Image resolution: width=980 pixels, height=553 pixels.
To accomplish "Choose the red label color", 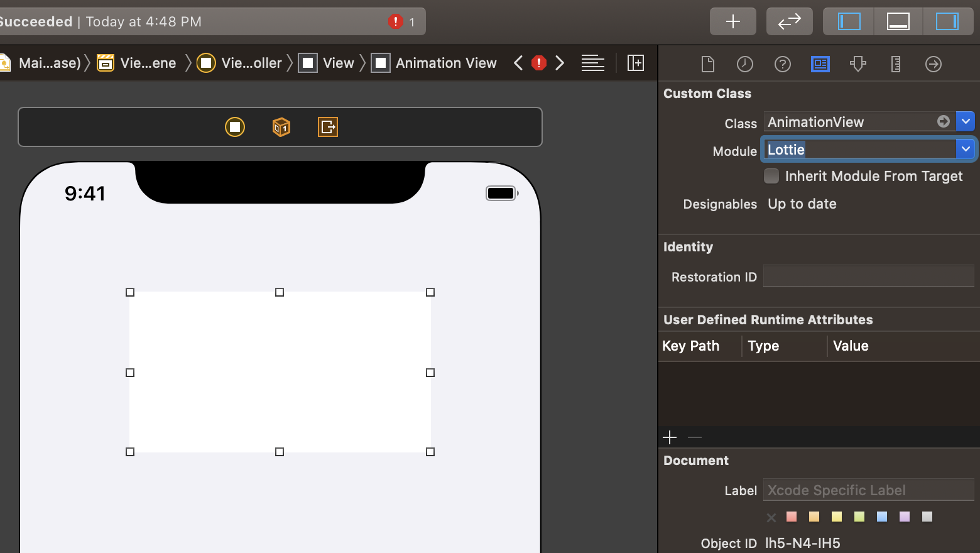I will coord(792,517).
